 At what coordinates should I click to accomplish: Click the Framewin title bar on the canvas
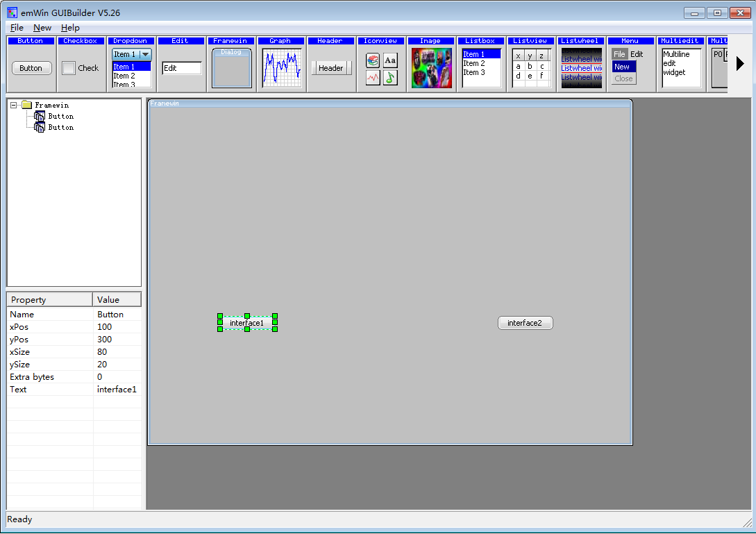390,103
